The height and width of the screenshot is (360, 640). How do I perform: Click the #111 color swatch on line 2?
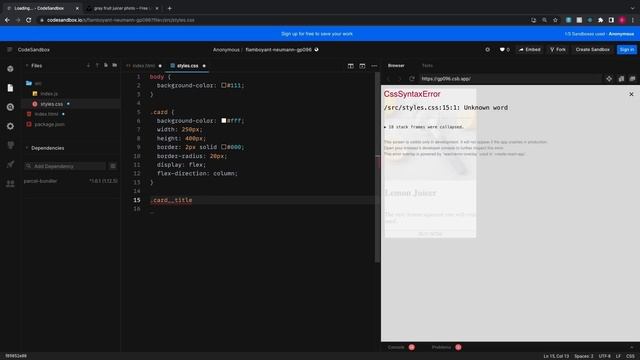[x=224, y=85]
